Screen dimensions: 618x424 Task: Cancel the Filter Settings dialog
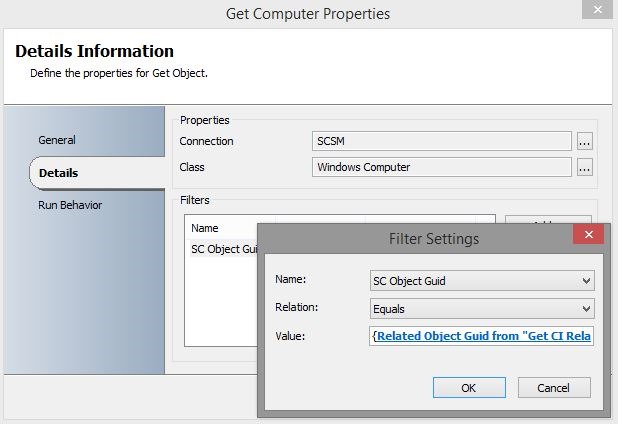click(553, 387)
